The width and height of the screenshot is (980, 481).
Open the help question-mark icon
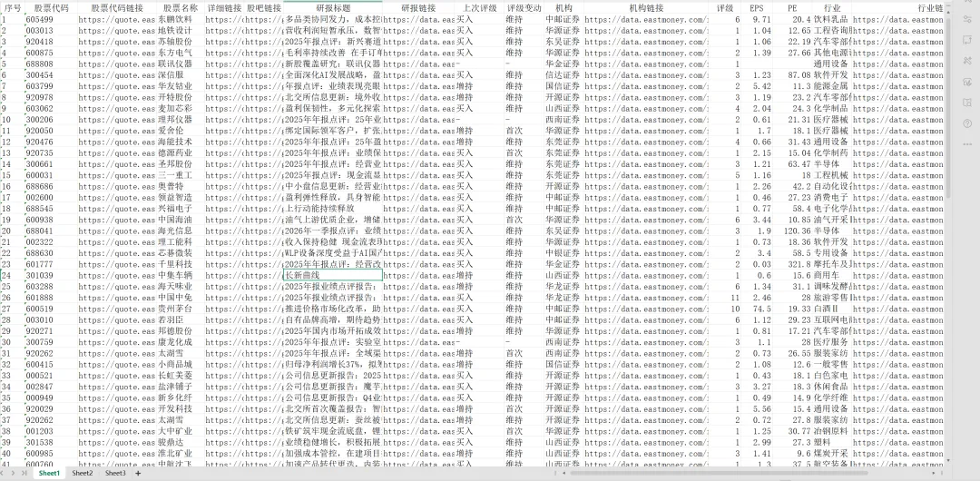click(967, 123)
